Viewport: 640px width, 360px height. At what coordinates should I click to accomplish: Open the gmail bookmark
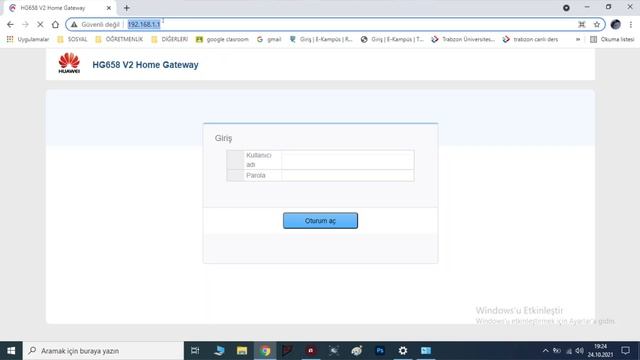[269, 39]
